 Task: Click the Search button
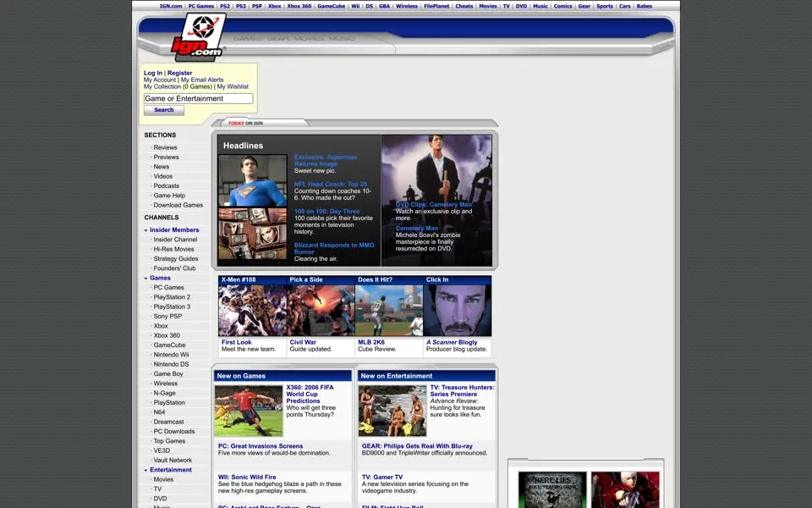(163, 110)
